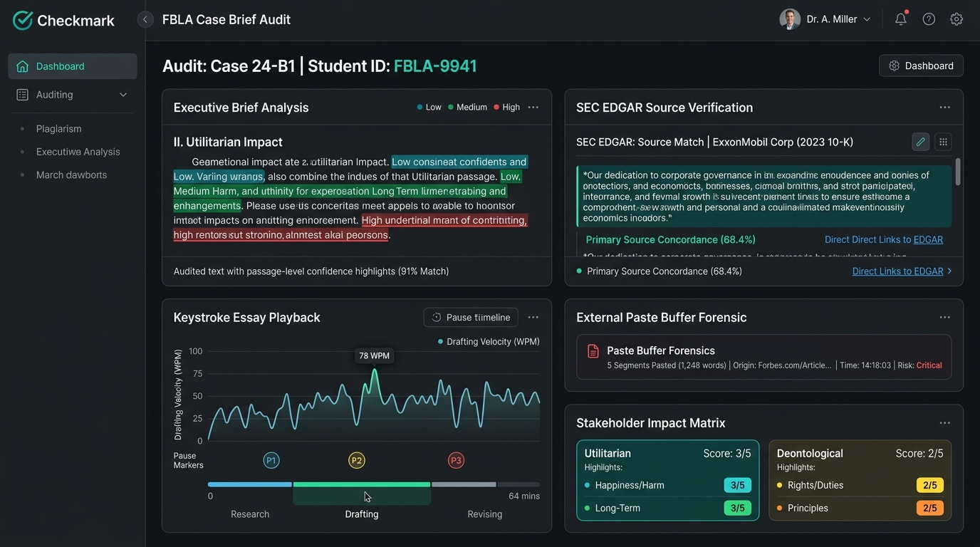Click the Checkmark logo icon
This screenshot has height=547, width=980.
[x=23, y=20]
